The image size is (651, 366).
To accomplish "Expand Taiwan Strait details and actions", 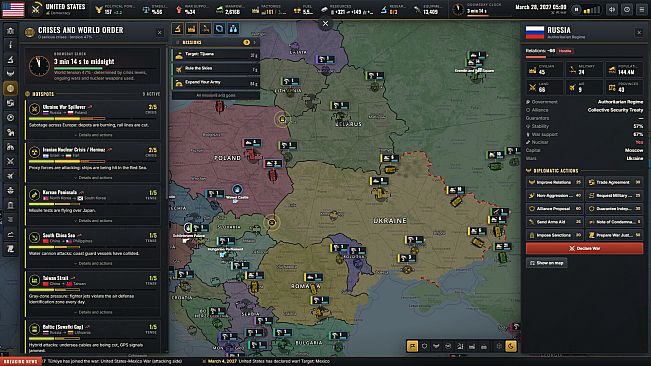I will click(93, 312).
